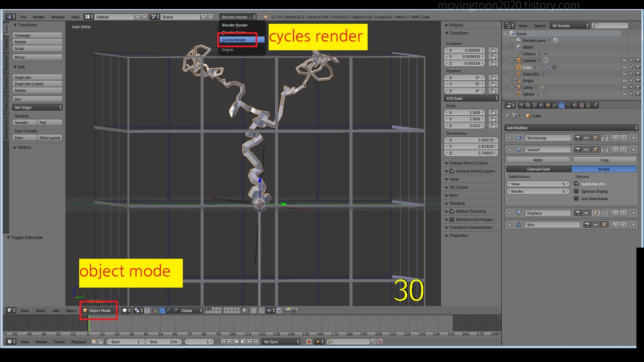Open the File menu
This screenshot has width=644, height=362.
[x=23, y=17]
